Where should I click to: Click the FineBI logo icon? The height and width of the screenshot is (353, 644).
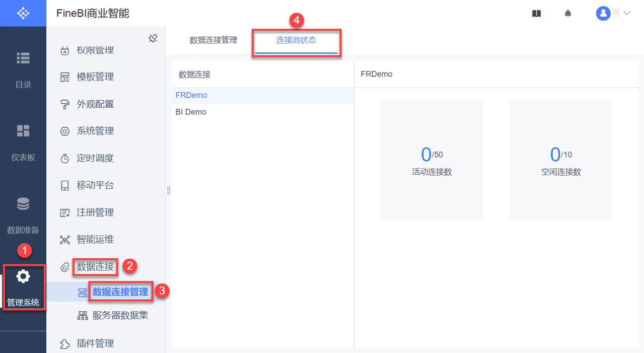(23, 13)
